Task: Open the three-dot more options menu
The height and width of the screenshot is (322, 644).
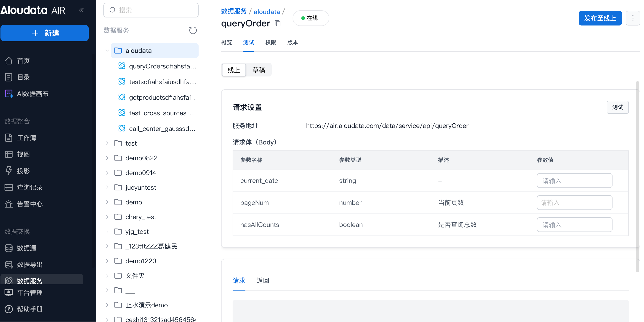Action: tap(633, 18)
